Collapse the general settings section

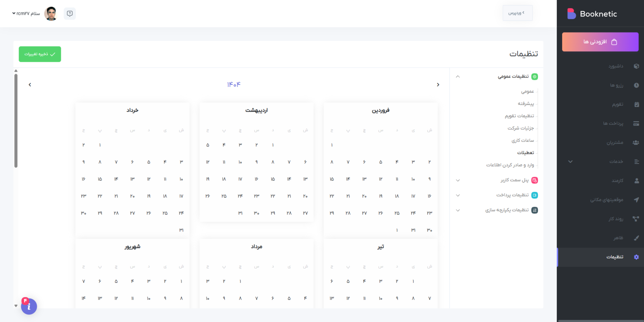[x=458, y=77]
